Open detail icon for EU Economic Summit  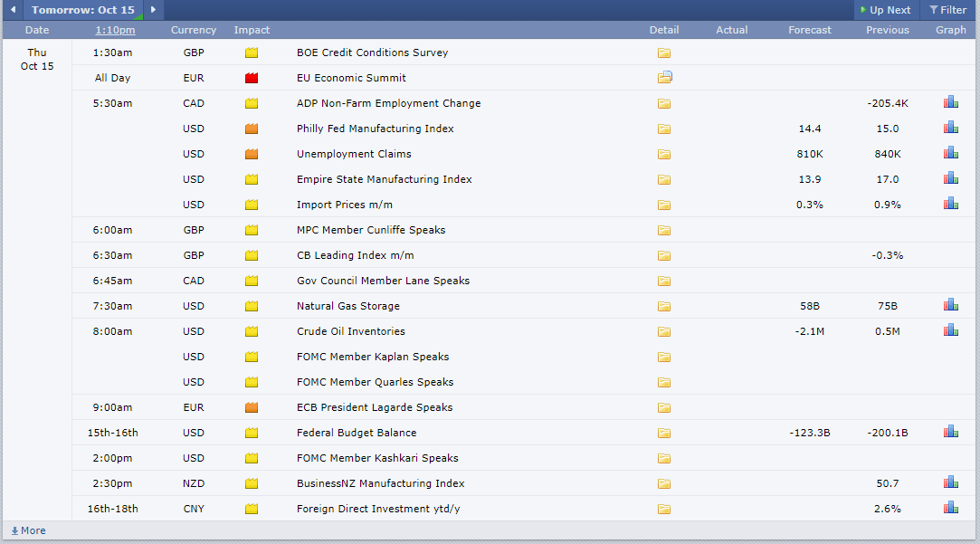pos(664,78)
